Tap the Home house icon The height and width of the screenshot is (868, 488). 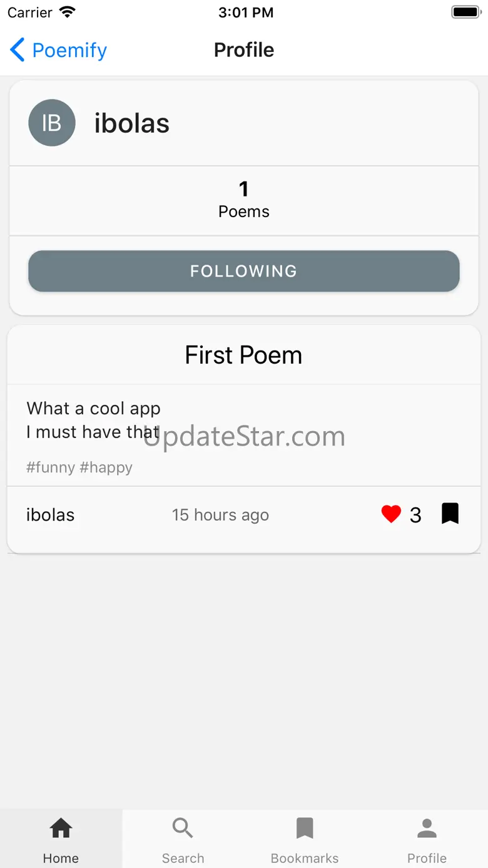(x=61, y=829)
